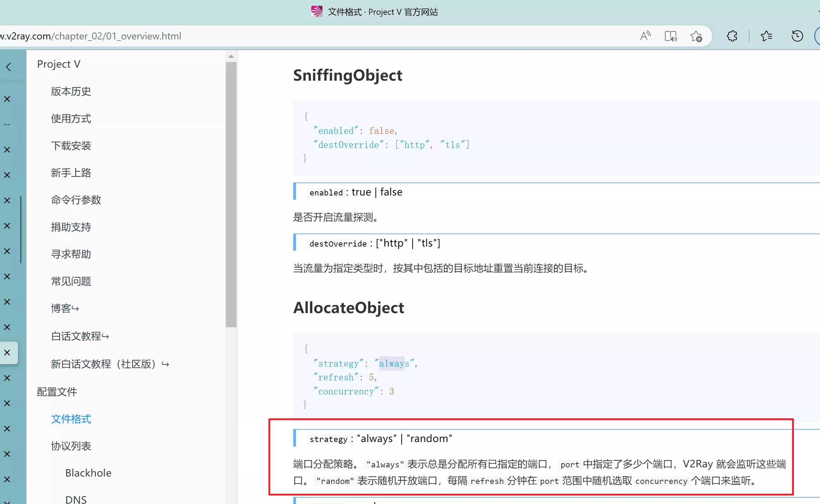
Task: Collapse vertical tabs with back chevron
Action: (9, 67)
